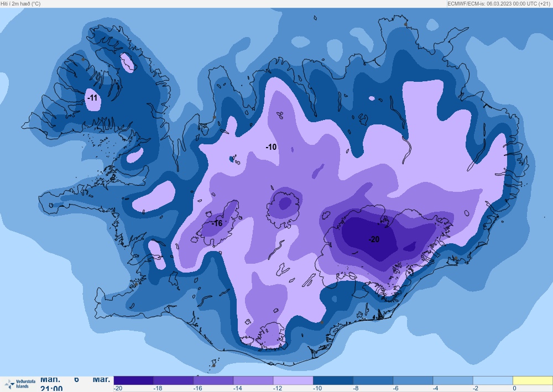This screenshot has height=392, width=553.
Task: Click the -20 label on the Vatnajökull cold core
Action: pos(374,239)
